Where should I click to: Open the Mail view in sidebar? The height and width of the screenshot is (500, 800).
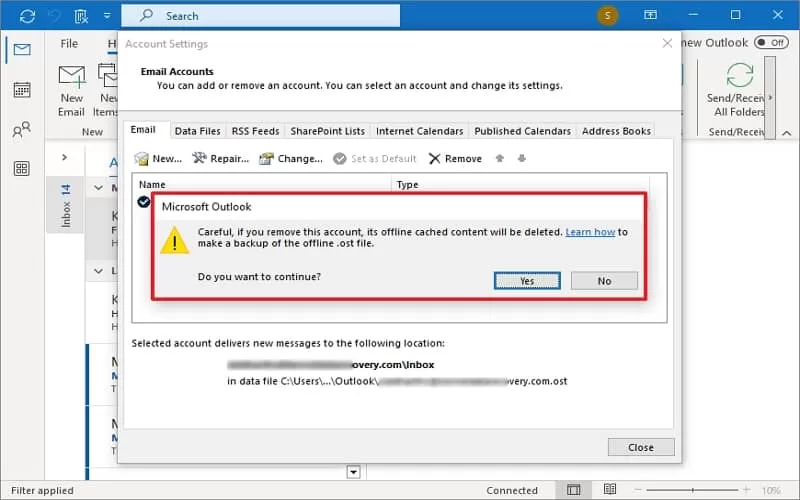22,49
